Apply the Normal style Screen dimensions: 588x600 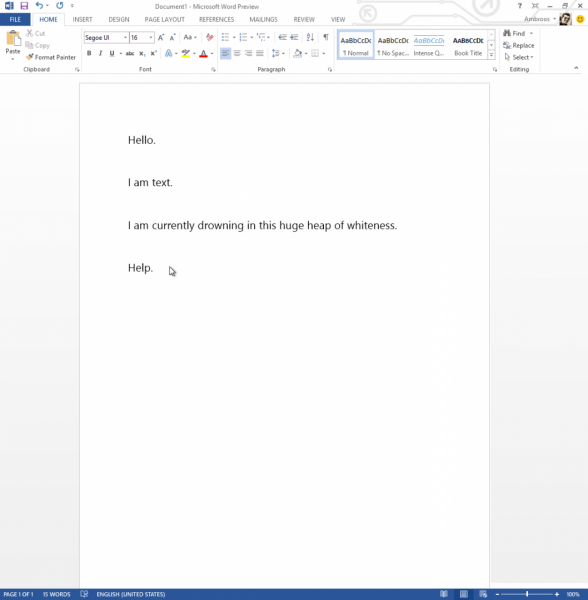point(356,46)
